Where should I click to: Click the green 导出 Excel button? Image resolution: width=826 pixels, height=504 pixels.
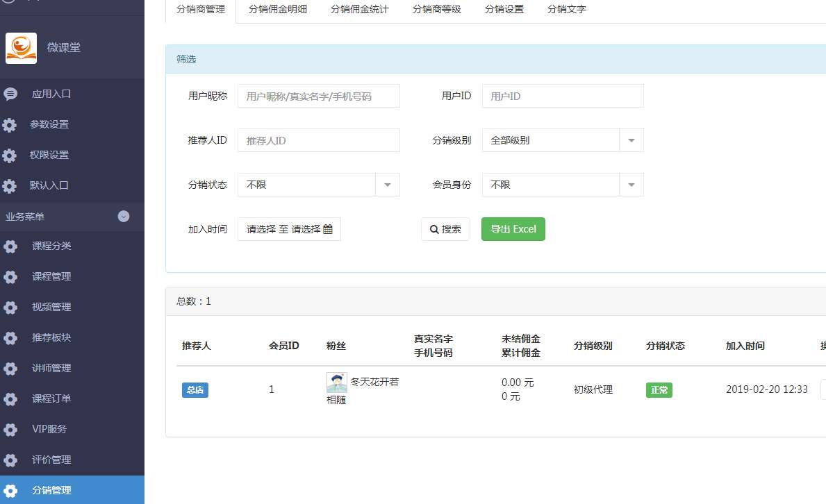pos(513,229)
